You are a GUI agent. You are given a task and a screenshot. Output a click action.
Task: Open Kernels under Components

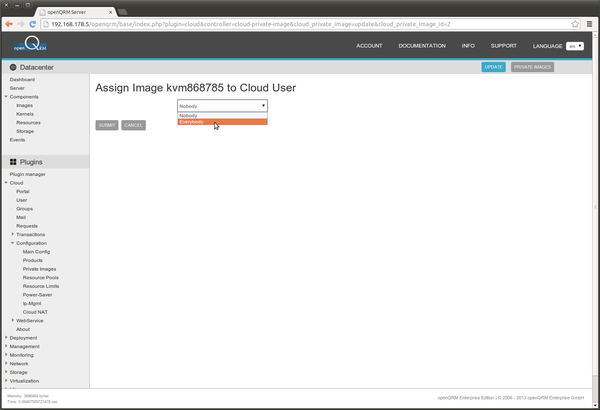(x=25, y=114)
